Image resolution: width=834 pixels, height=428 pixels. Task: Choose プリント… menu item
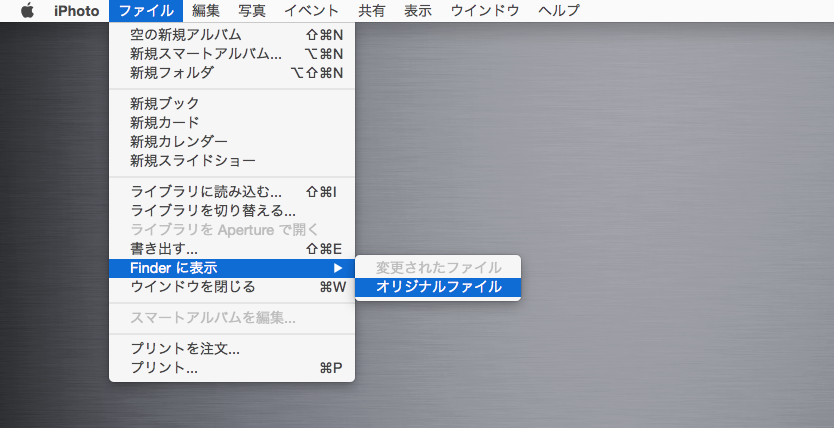pos(232,367)
